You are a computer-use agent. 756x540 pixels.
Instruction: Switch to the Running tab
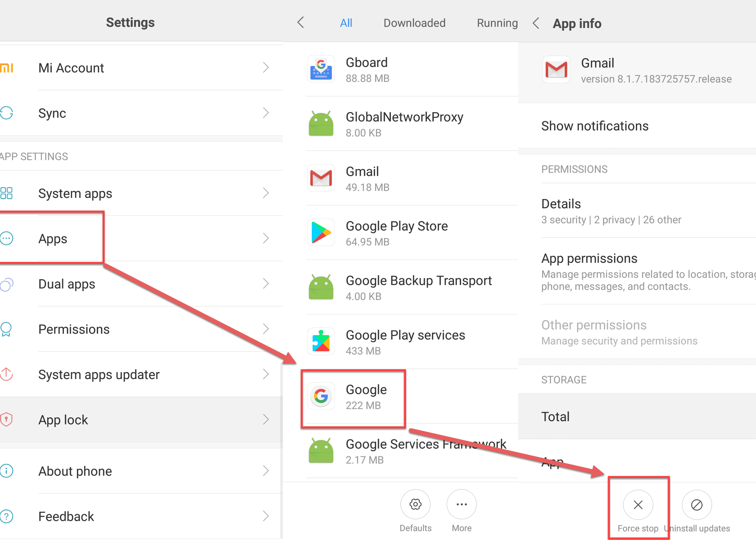(x=497, y=23)
